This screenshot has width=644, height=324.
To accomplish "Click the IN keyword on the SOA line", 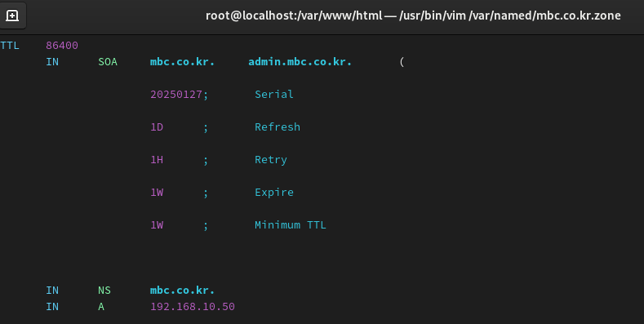I will pos(52,61).
